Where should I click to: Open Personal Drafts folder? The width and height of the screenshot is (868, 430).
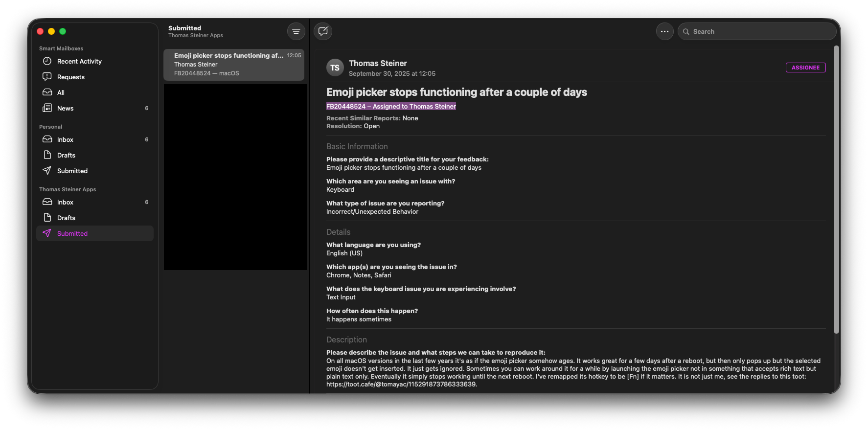point(66,155)
